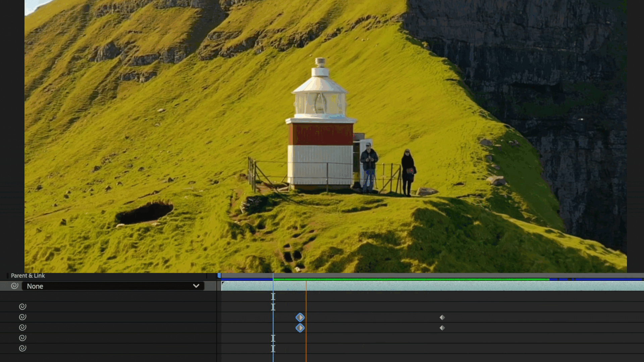The image size is (644, 362).
Task: Click the work area start handle
Action: [219, 276]
